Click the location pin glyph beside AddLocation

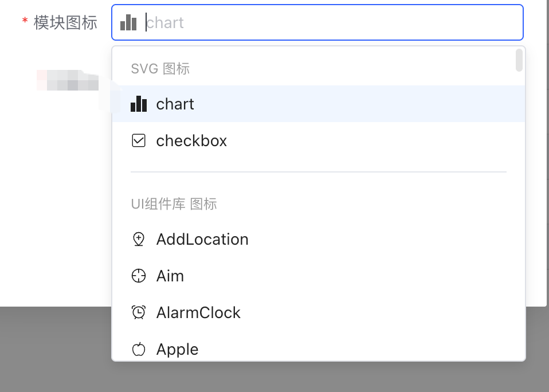[x=138, y=239]
